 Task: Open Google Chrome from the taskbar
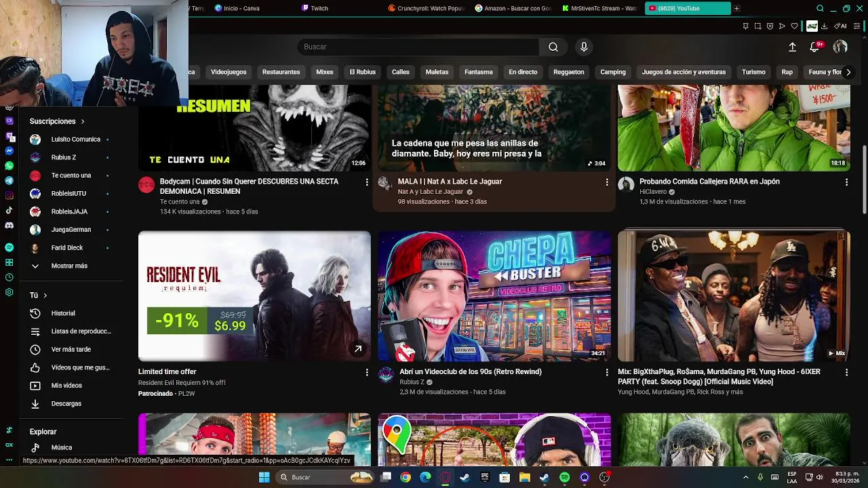click(406, 477)
